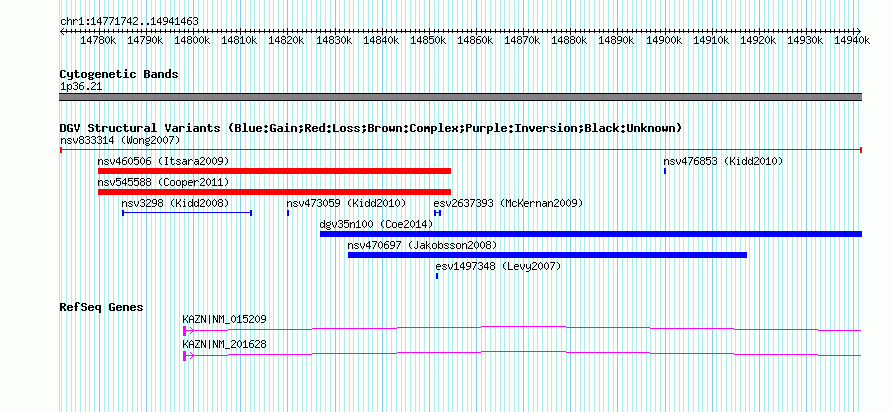Click ruler tick label 14780k
The width and height of the screenshot is (890, 412).
[99, 40]
